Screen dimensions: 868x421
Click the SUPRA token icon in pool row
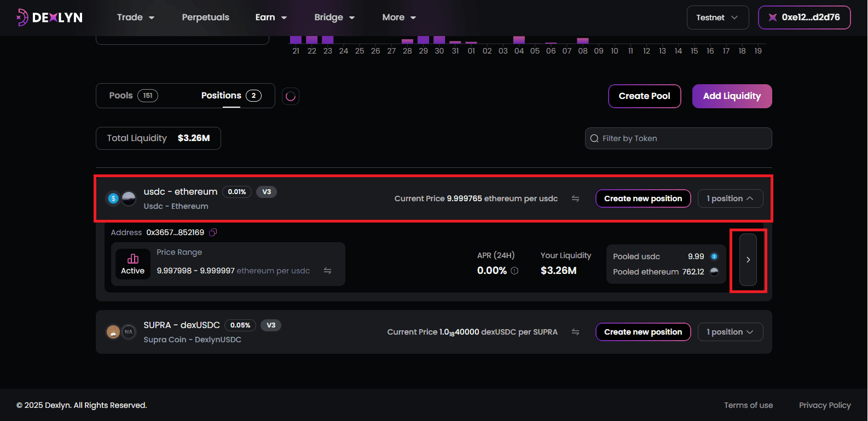point(113,332)
